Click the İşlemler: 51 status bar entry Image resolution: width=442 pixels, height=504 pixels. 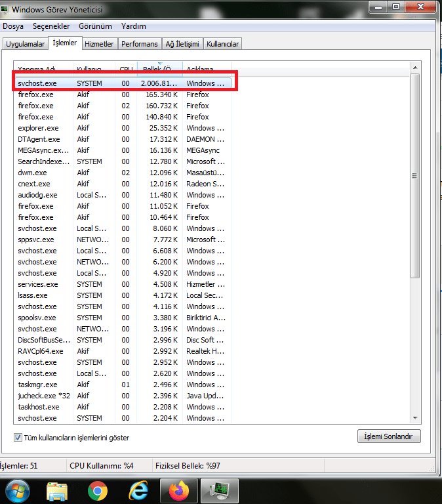pyautogui.click(x=18, y=466)
